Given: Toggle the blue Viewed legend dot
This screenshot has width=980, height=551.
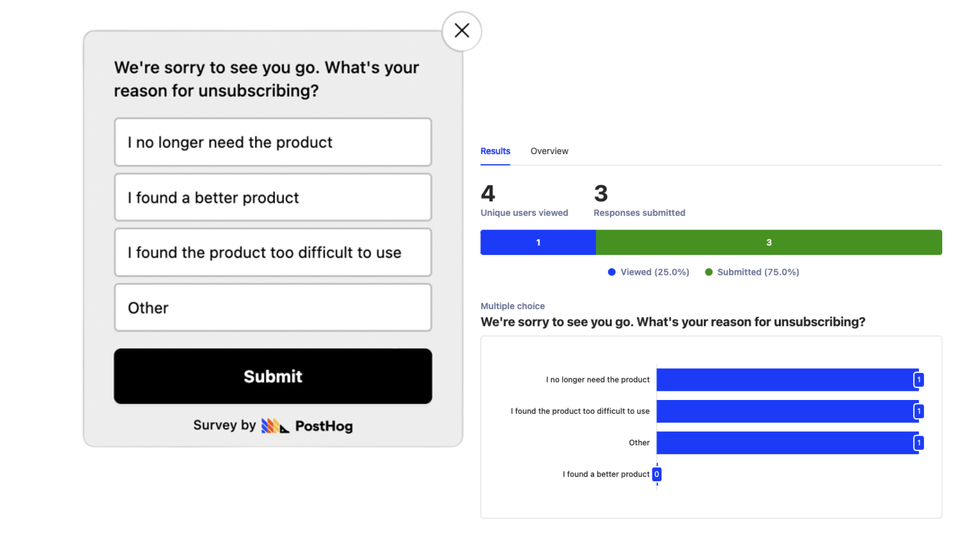Looking at the screenshot, I should pyautogui.click(x=611, y=272).
